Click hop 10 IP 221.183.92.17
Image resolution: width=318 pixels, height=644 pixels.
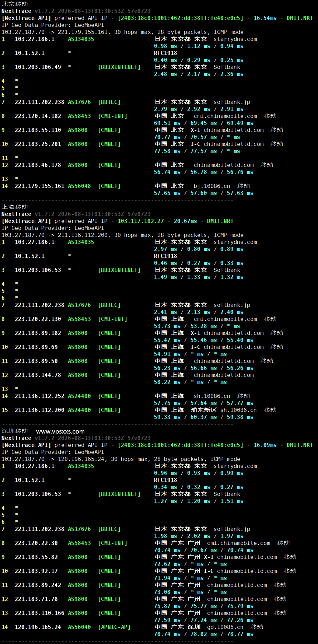tap(36, 571)
